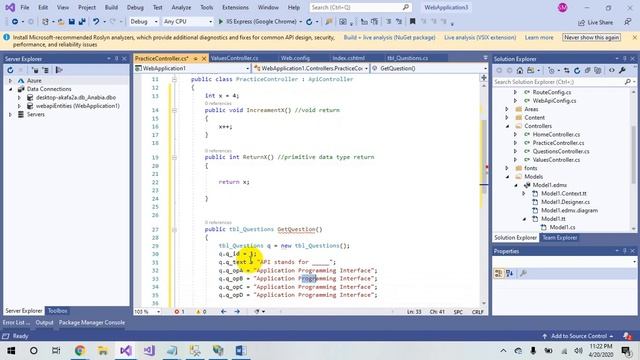Toggle the bookmark toolbar icon

[x=412, y=22]
